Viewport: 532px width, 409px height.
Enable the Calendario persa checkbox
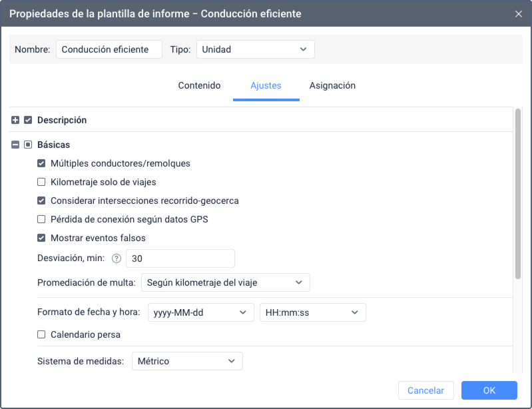click(x=41, y=334)
